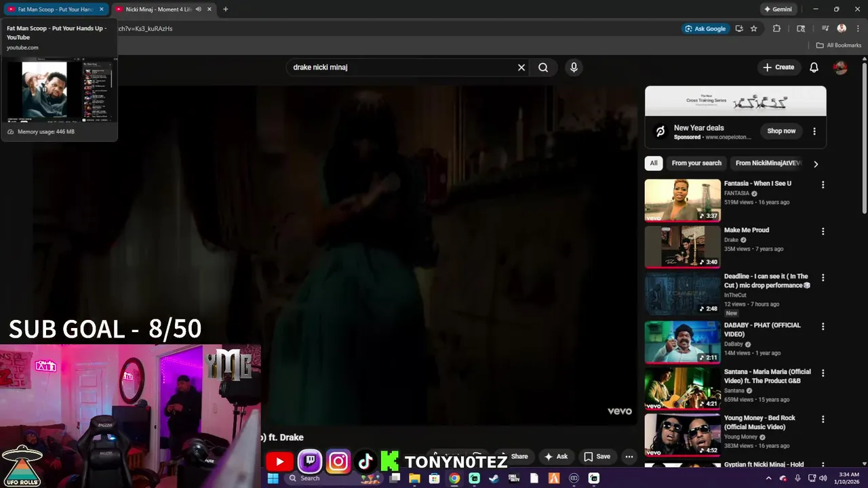
Task: Click the install app icon in address bar
Action: (739, 28)
